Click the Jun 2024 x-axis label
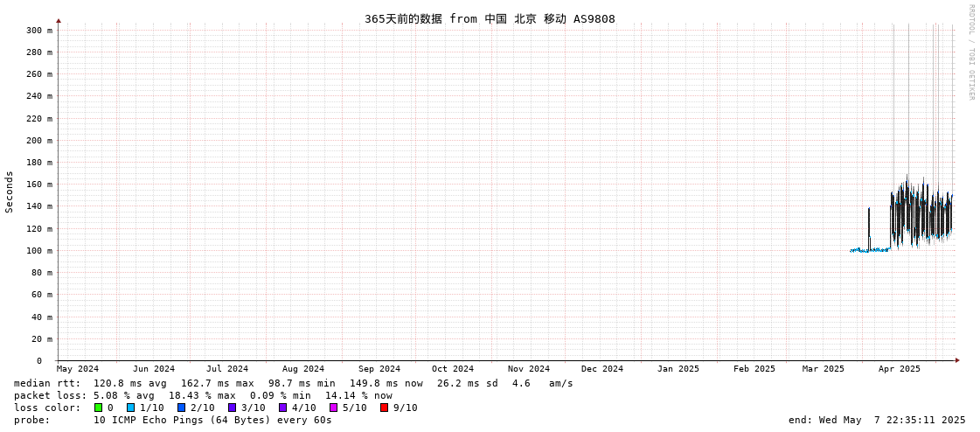Viewport: 980px width, 432px height. [x=154, y=369]
